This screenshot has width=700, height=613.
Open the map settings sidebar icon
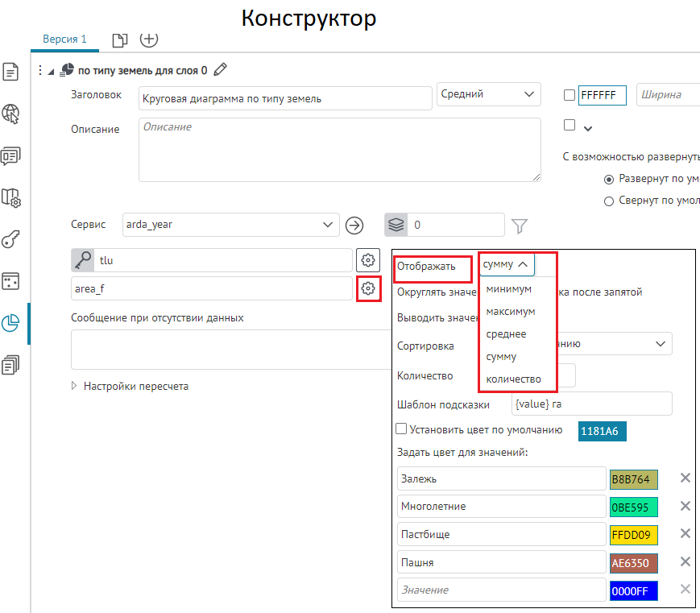point(11,197)
